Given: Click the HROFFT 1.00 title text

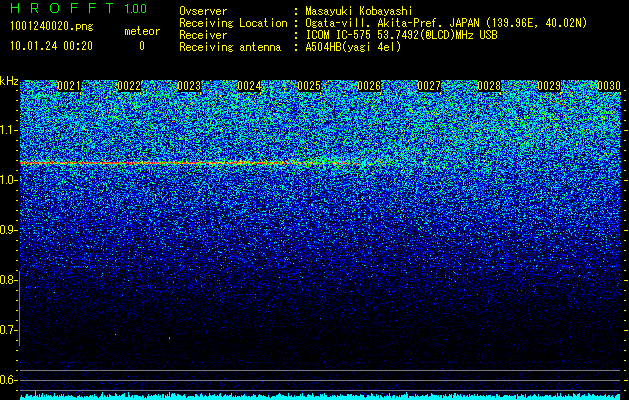Looking at the screenshot, I should coord(79,8).
